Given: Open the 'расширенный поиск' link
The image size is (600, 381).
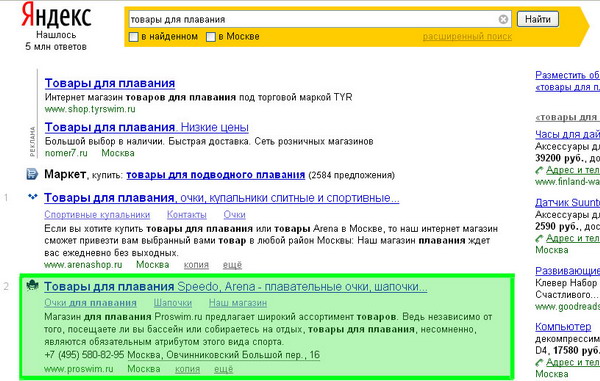Looking at the screenshot, I should click(467, 37).
